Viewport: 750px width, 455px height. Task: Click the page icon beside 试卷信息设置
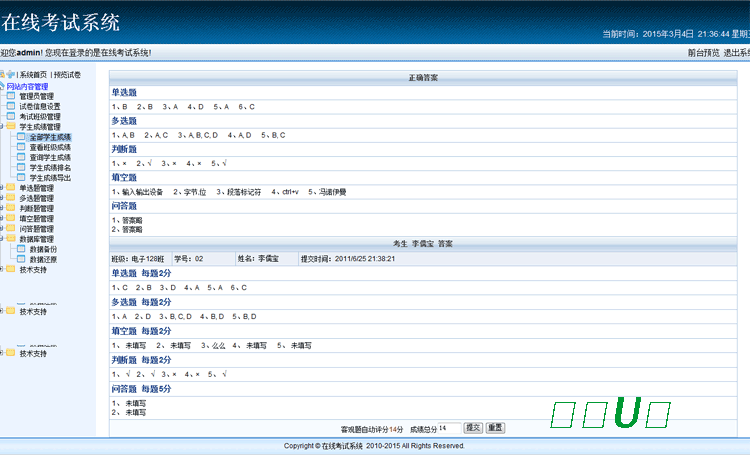[x=11, y=106]
